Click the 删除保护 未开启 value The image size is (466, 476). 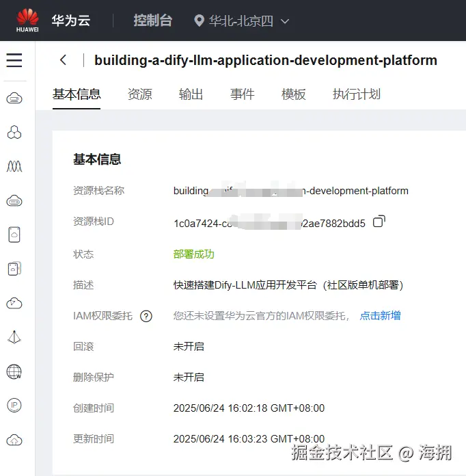coord(189,378)
